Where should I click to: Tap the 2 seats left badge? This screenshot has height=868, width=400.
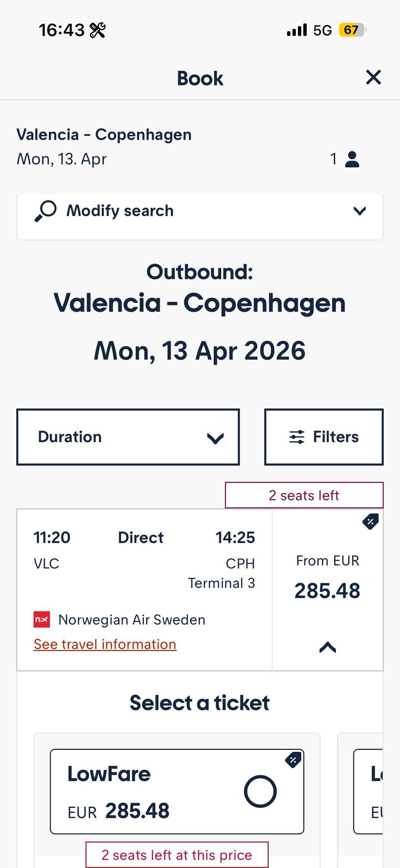tap(304, 496)
